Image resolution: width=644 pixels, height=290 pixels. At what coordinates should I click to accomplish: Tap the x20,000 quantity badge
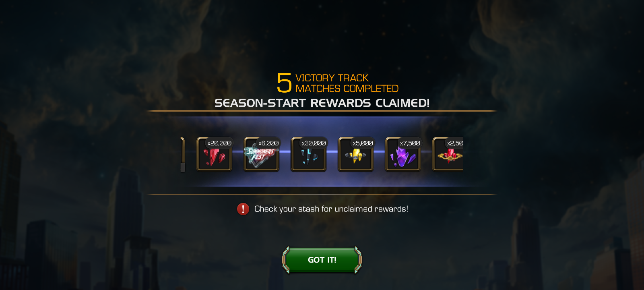[x=219, y=143]
